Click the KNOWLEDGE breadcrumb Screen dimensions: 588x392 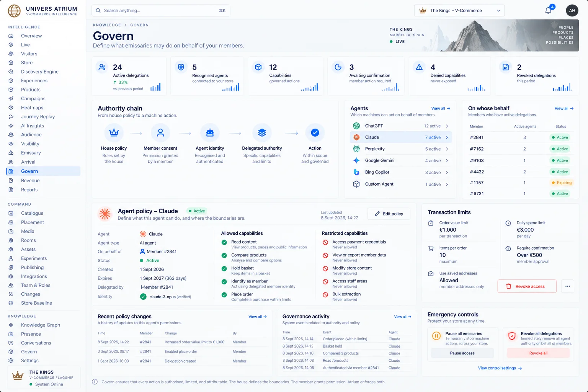(x=107, y=25)
